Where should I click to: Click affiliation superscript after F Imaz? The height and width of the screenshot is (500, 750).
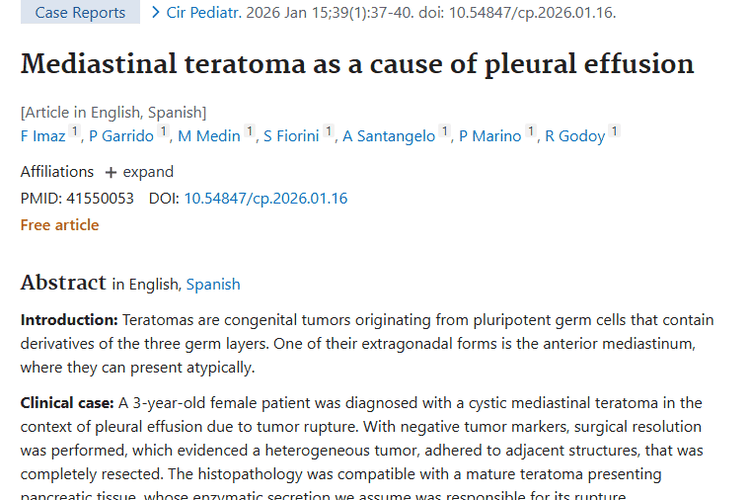click(75, 132)
